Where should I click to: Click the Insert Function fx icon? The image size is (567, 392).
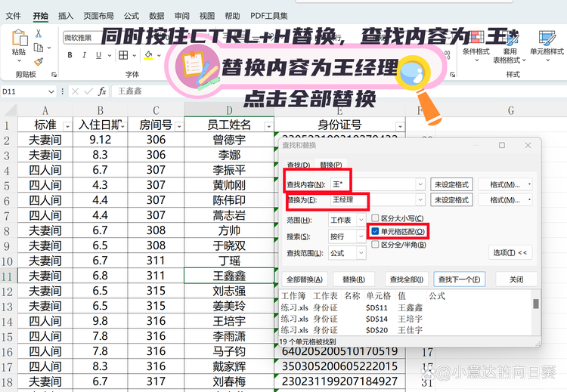click(102, 91)
